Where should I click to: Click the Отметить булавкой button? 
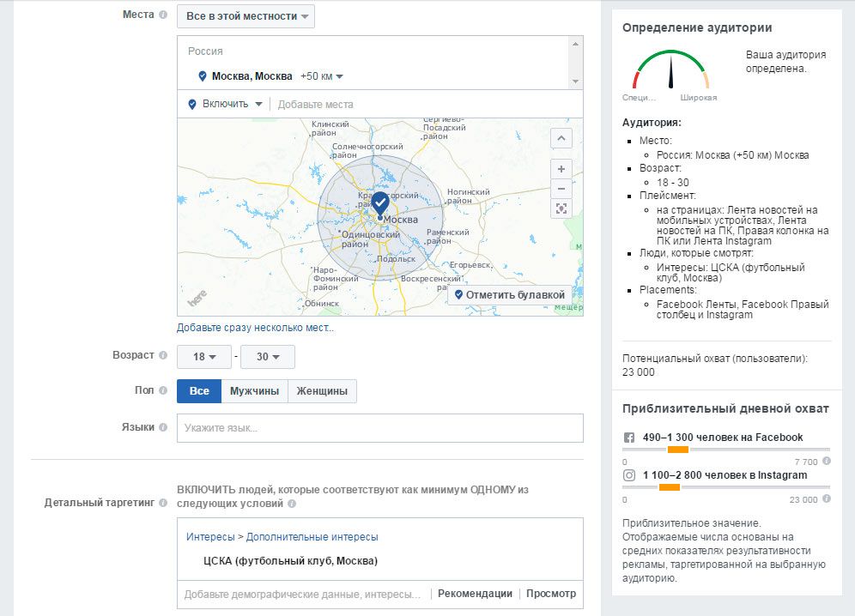coord(510,295)
